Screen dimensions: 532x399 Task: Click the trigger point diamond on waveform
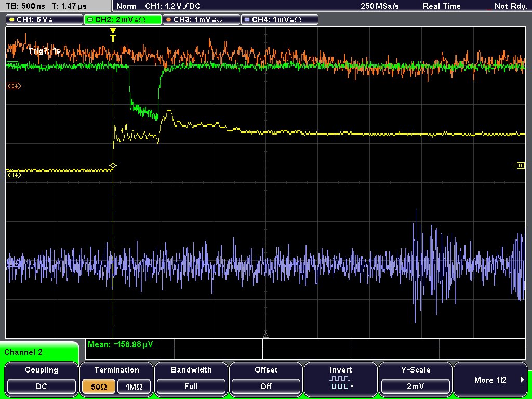click(113, 166)
